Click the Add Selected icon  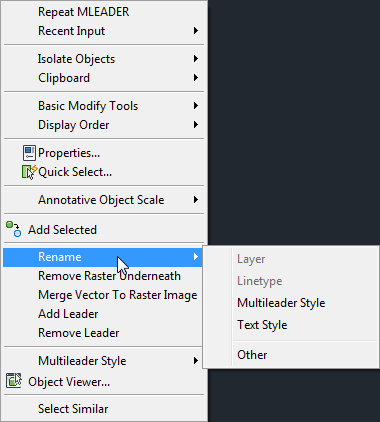tap(14, 229)
